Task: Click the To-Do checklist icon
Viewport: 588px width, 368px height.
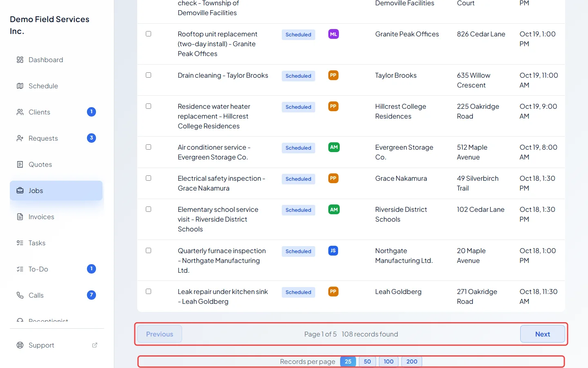Action: [20, 269]
